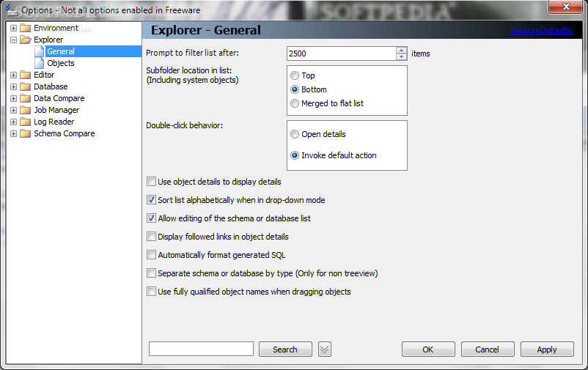The image size is (588, 370).
Task: Uncheck Allow editing of schema or database list
Action: [151, 218]
